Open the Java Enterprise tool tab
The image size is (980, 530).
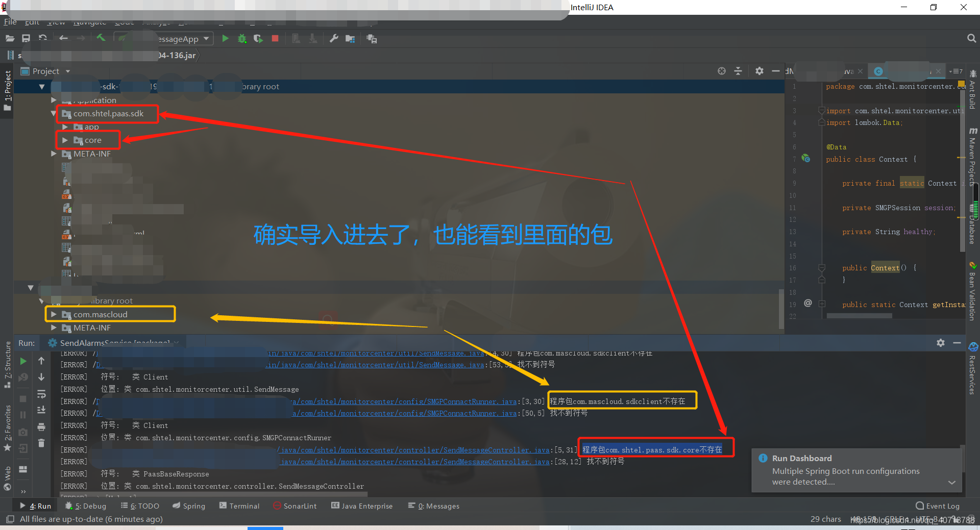(362, 506)
